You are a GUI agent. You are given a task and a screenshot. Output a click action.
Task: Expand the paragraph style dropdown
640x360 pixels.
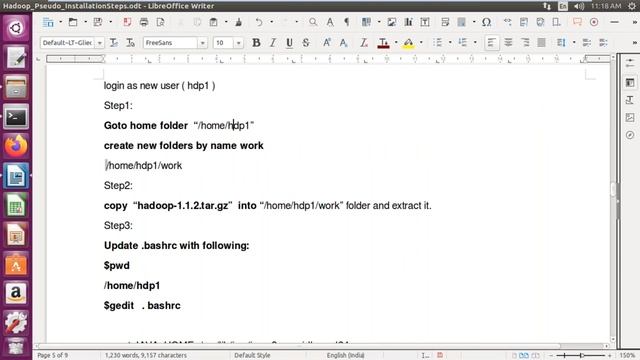tap(99, 43)
